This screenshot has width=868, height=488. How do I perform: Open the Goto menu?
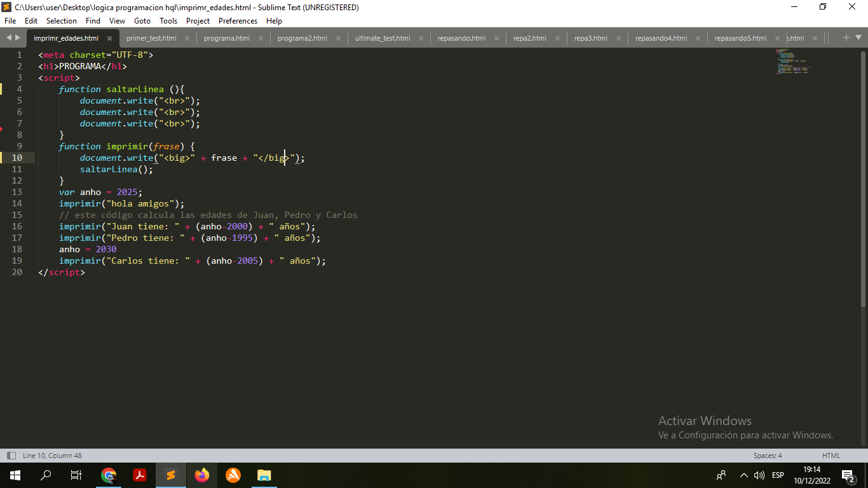click(x=142, y=21)
